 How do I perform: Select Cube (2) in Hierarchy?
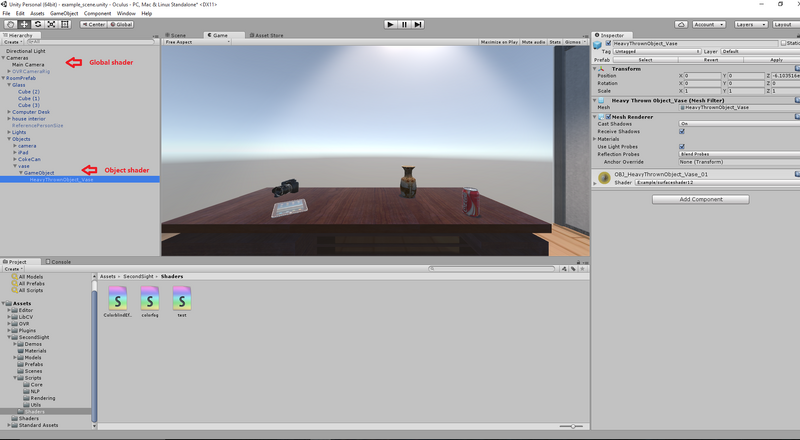coord(29,92)
